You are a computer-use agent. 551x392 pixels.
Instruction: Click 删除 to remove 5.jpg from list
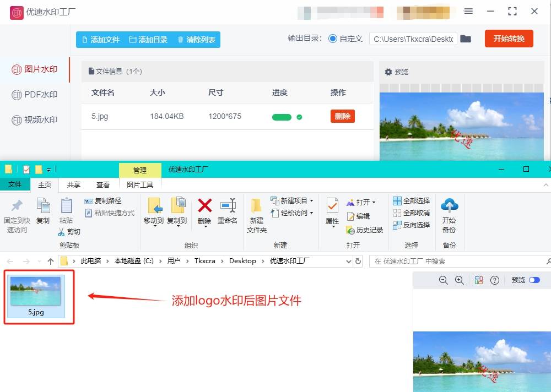click(x=342, y=117)
